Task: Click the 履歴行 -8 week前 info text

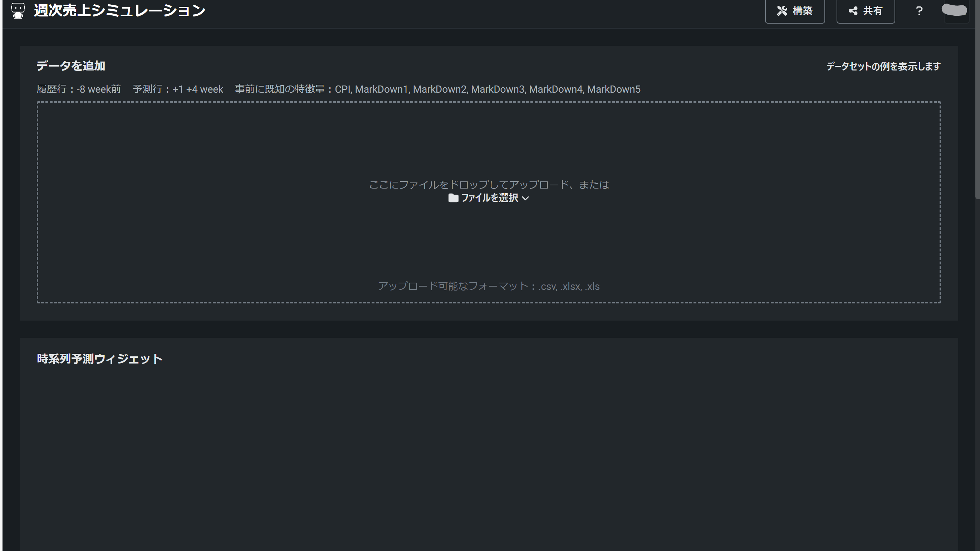Action: [x=79, y=89]
